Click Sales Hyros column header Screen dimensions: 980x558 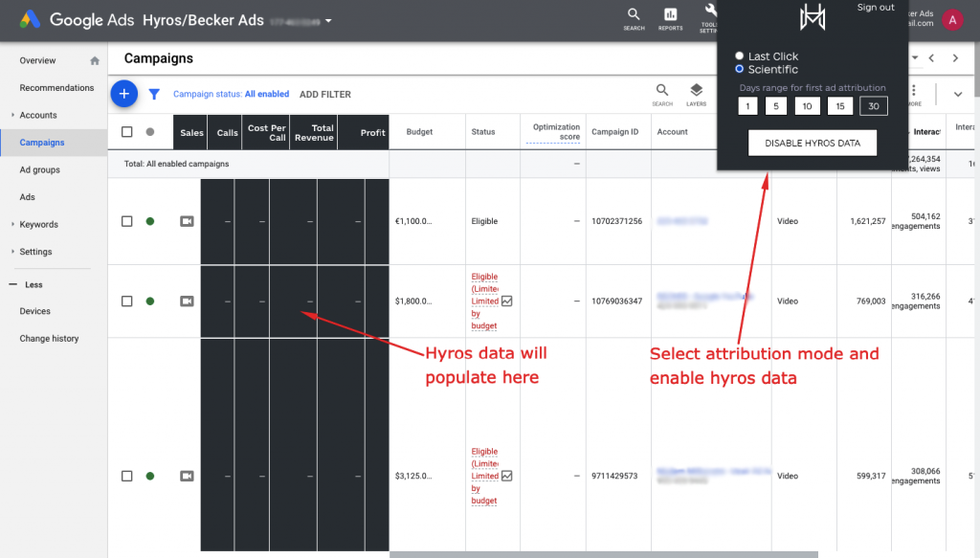tap(190, 132)
